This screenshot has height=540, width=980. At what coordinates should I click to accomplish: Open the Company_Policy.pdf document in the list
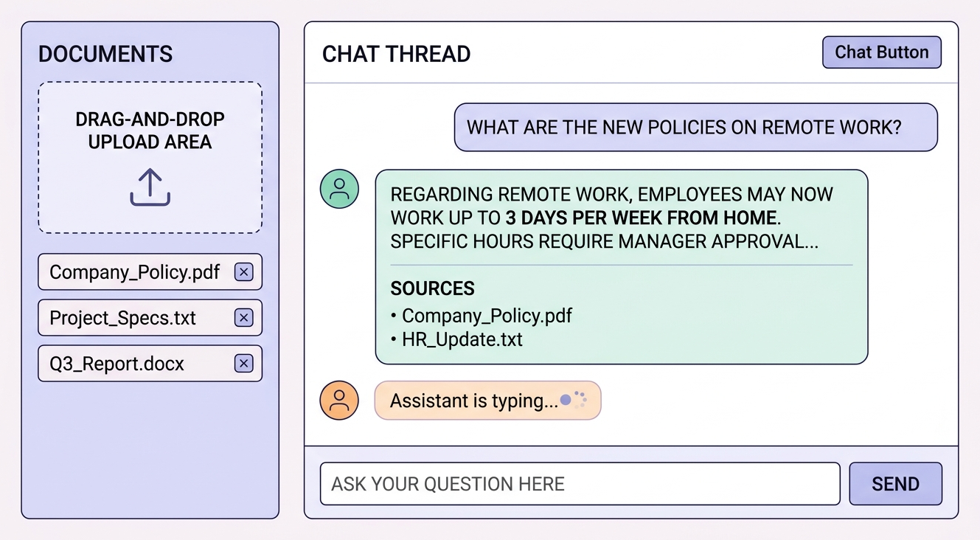pyautogui.click(x=150, y=272)
